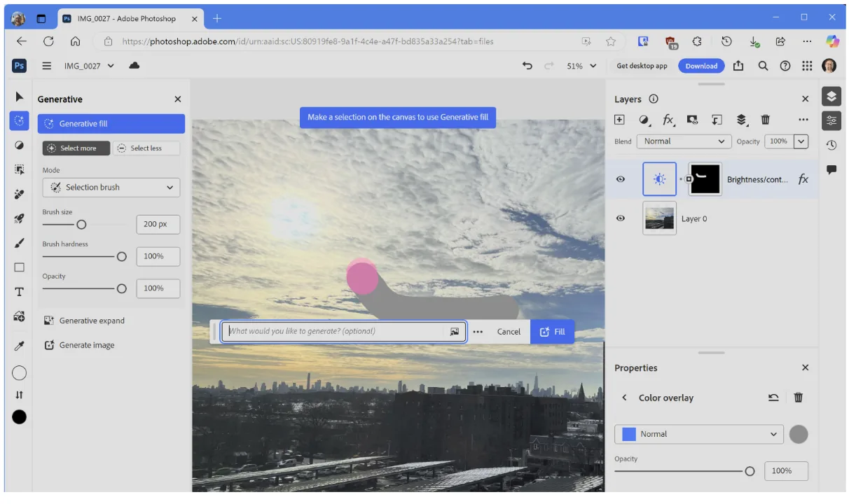This screenshot has height=504, width=849.
Task: Activate the Select less toggle
Action: point(146,148)
